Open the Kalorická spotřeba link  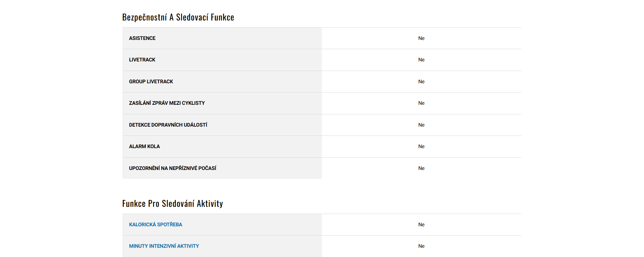(155, 225)
